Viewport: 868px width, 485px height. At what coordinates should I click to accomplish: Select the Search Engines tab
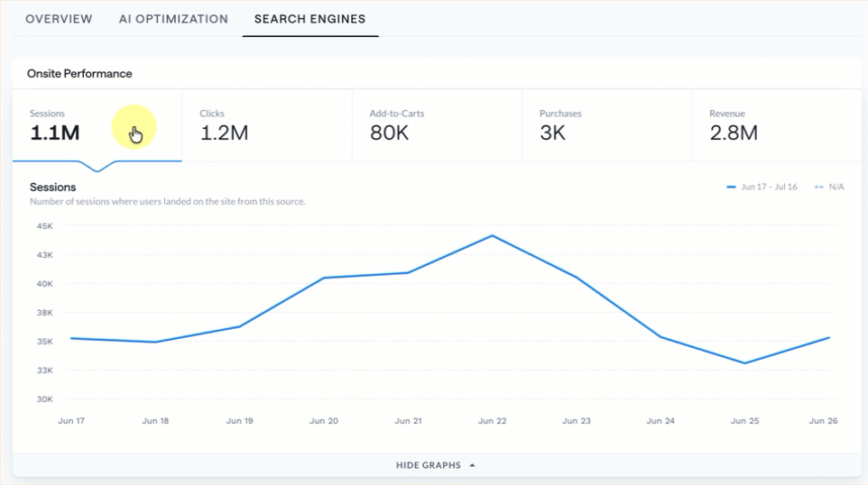pyautogui.click(x=310, y=19)
